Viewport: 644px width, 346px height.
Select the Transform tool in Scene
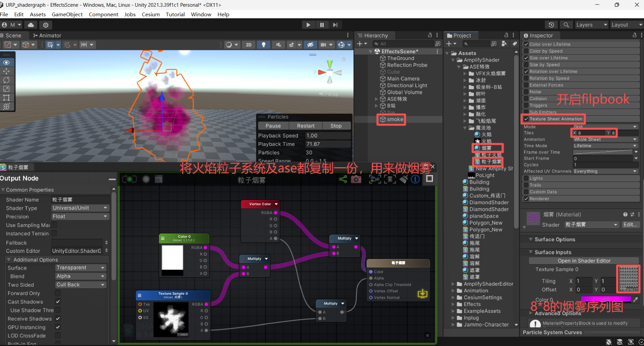pyautogui.click(x=6, y=106)
